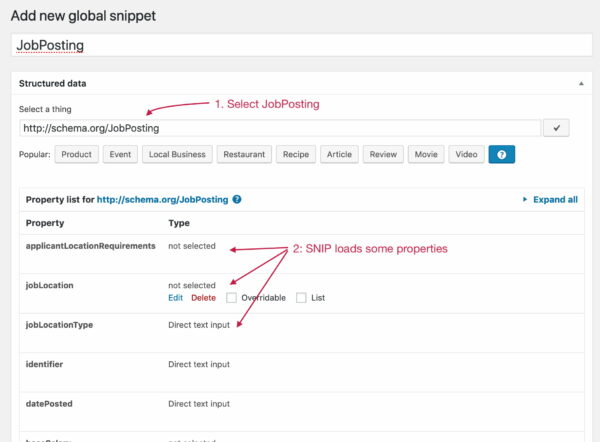Click the Property column header
Image resolution: width=600 pixels, height=442 pixels.
point(45,223)
